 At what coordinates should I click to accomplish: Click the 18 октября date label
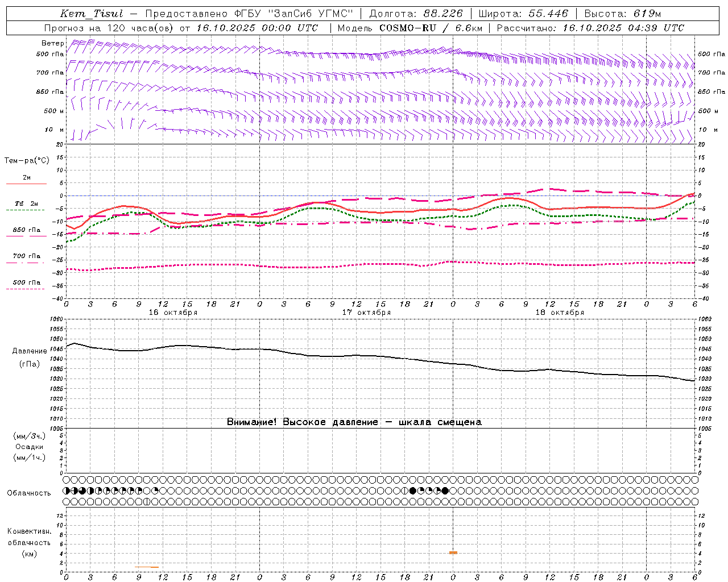(560, 313)
